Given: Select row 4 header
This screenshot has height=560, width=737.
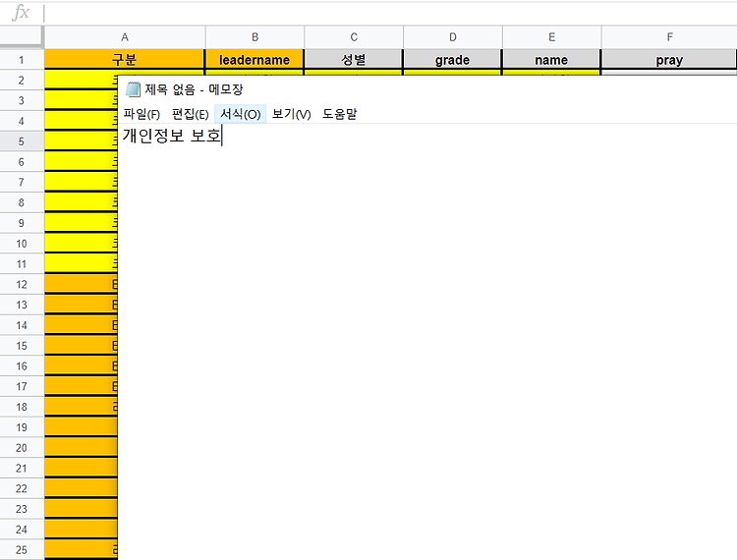Looking at the screenshot, I should click(22, 121).
